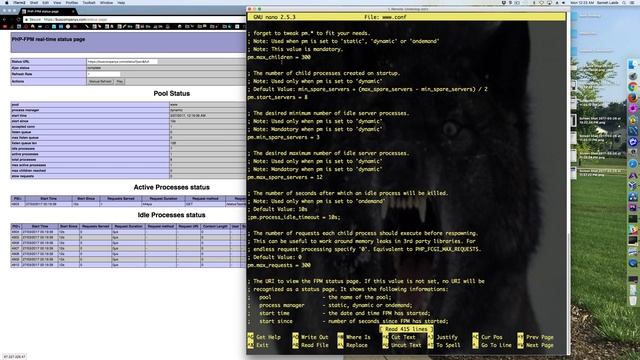Click the pm.max_requests = 300 line

pyautogui.click(x=279, y=265)
